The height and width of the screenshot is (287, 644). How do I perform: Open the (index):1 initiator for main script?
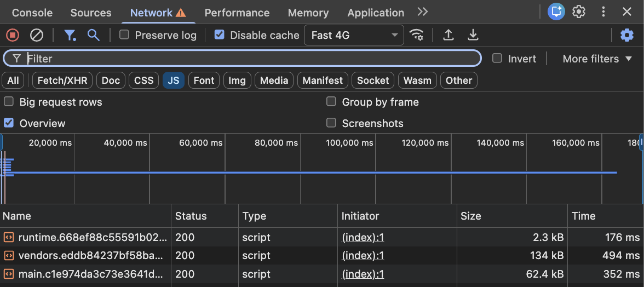(363, 274)
